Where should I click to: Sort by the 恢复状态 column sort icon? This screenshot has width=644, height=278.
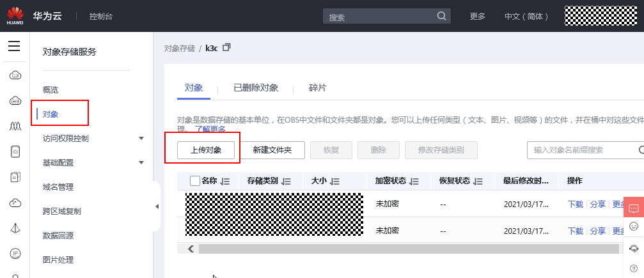[478, 181]
